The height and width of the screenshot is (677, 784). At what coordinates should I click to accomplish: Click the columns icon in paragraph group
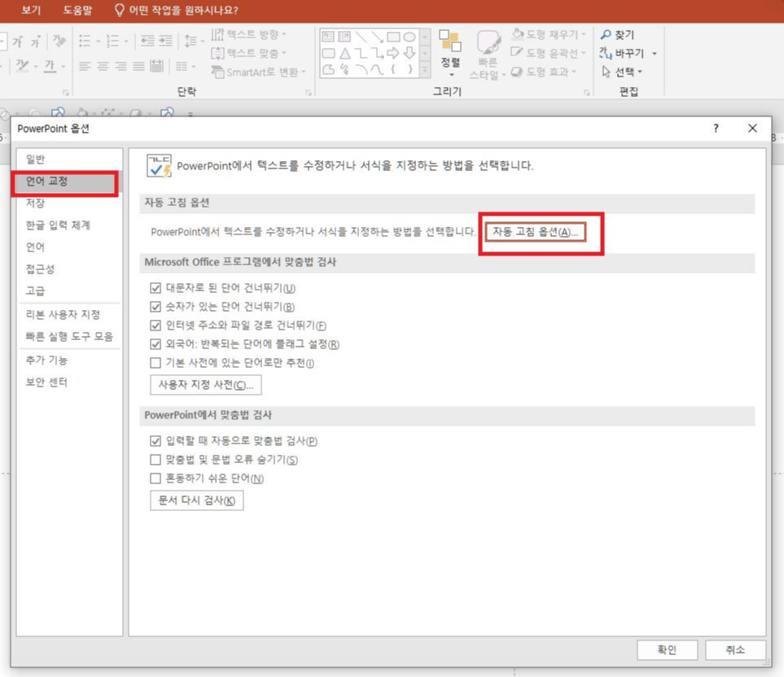[182, 66]
